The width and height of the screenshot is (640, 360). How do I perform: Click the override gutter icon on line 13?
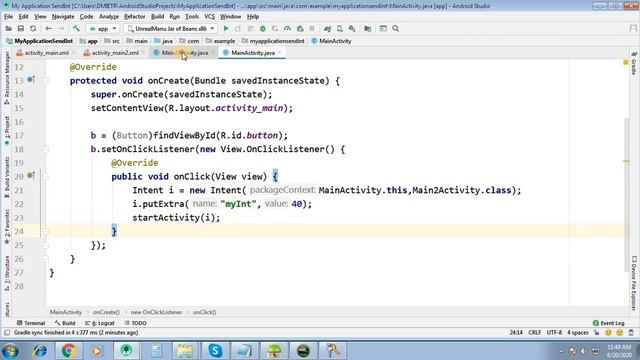point(31,80)
